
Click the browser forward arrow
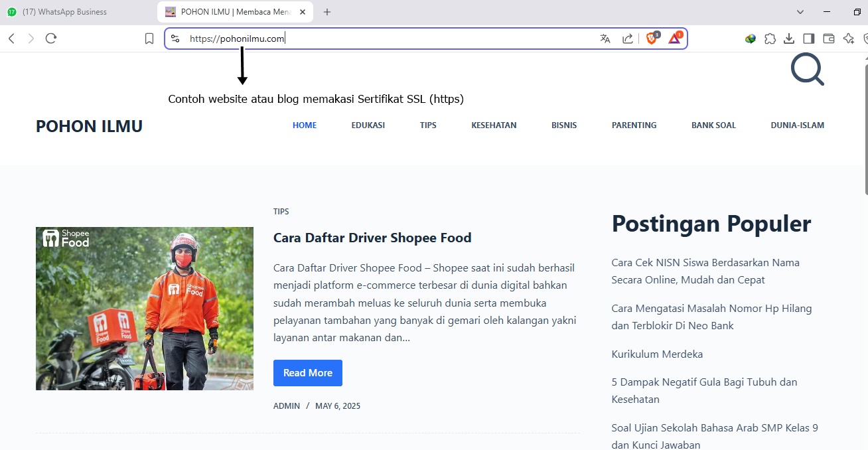[x=31, y=38]
